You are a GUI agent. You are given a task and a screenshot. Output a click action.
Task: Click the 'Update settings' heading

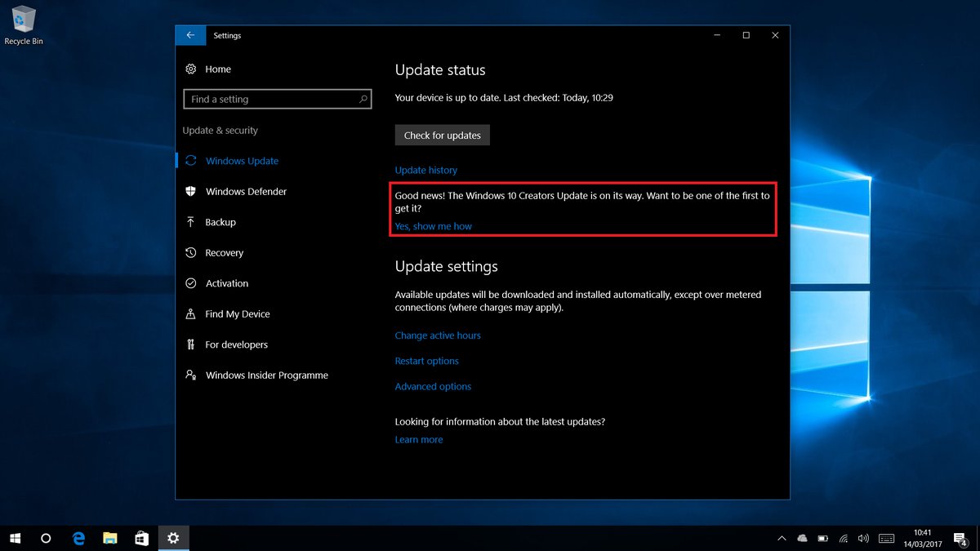pos(446,267)
